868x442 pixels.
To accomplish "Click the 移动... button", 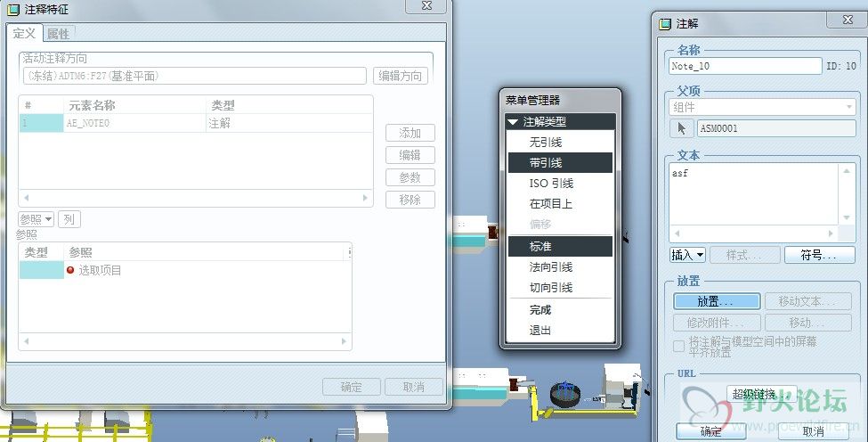I will [807, 323].
